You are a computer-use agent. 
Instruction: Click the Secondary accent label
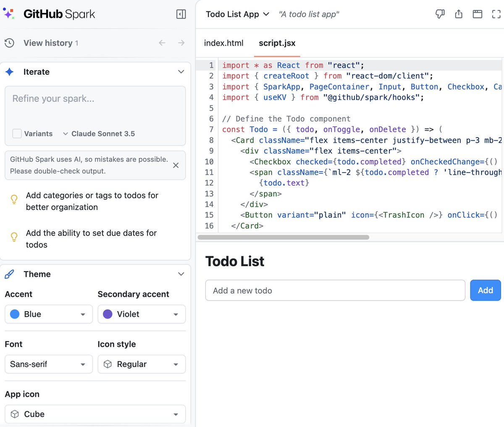coord(134,294)
